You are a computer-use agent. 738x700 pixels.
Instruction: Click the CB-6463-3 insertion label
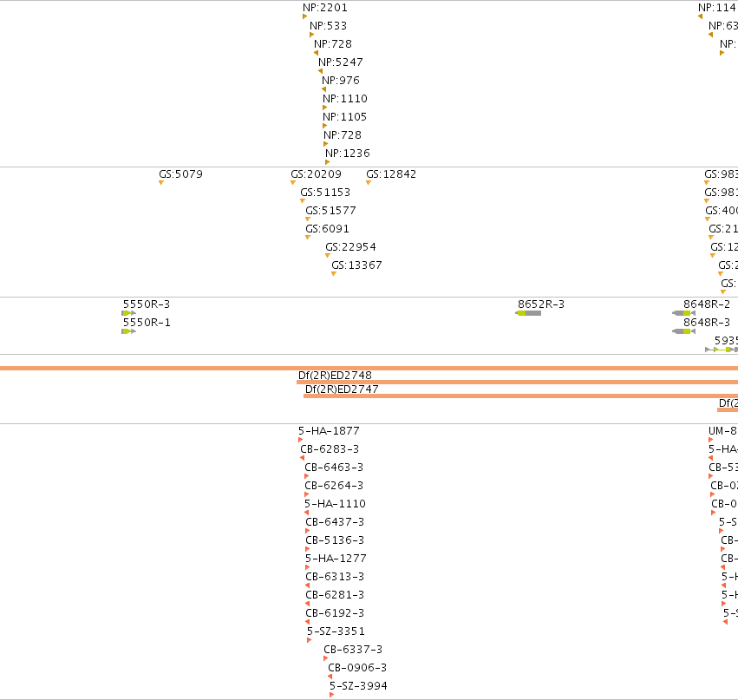coord(334,468)
